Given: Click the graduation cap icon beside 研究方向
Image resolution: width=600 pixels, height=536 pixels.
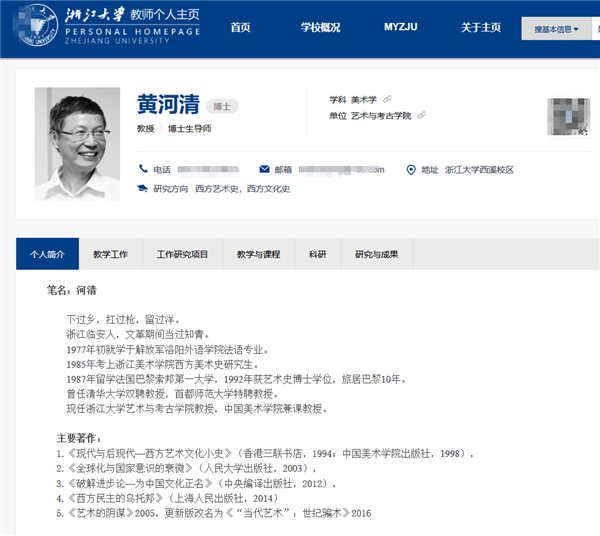Looking at the screenshot, I should click(143, 188).
